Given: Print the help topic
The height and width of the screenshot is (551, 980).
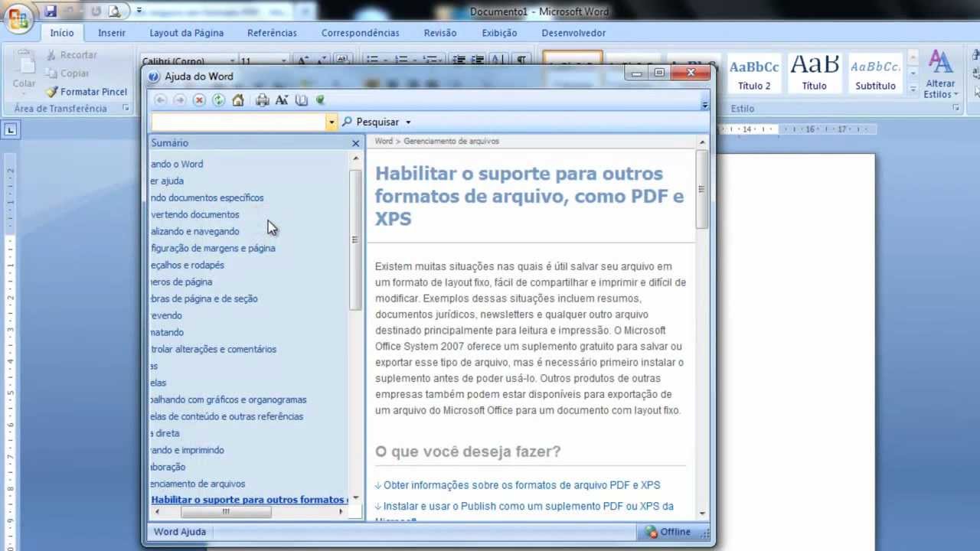Looking at the screenshot, I should (x=262, y=100).
